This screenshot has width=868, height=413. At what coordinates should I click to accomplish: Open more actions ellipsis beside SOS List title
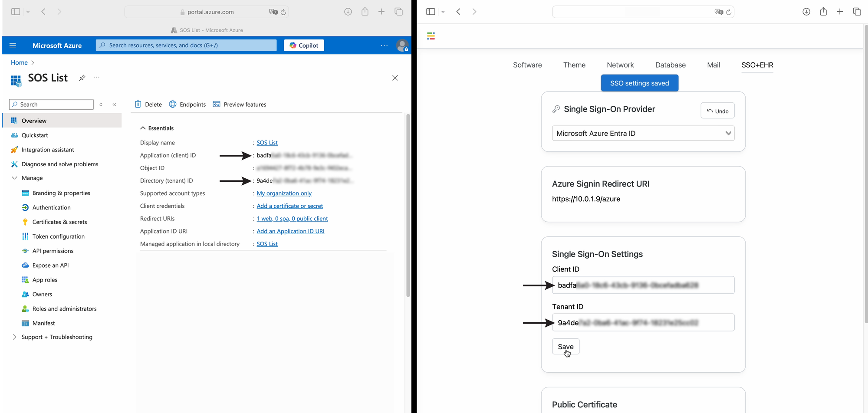click(x=97, y=78)
